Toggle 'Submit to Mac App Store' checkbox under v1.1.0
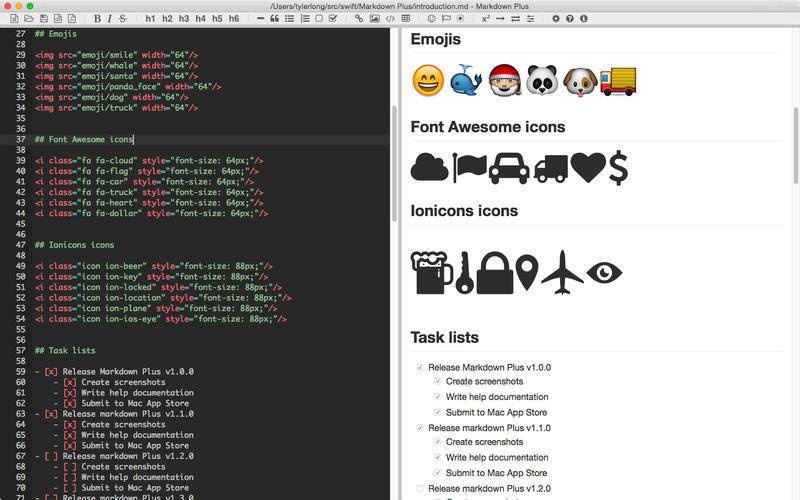This screenshot has width=800, height=500. 437,472
